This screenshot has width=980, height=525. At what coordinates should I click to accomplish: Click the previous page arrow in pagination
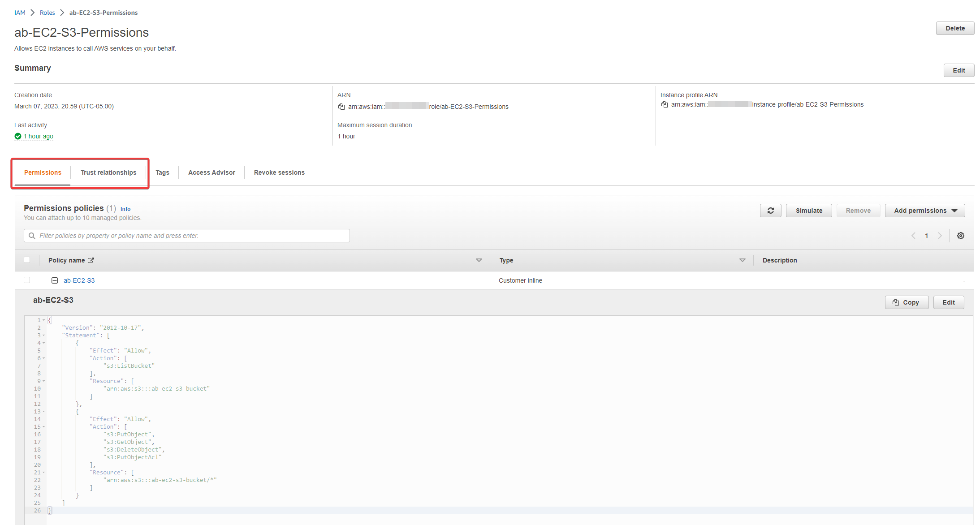coord(913,236)
